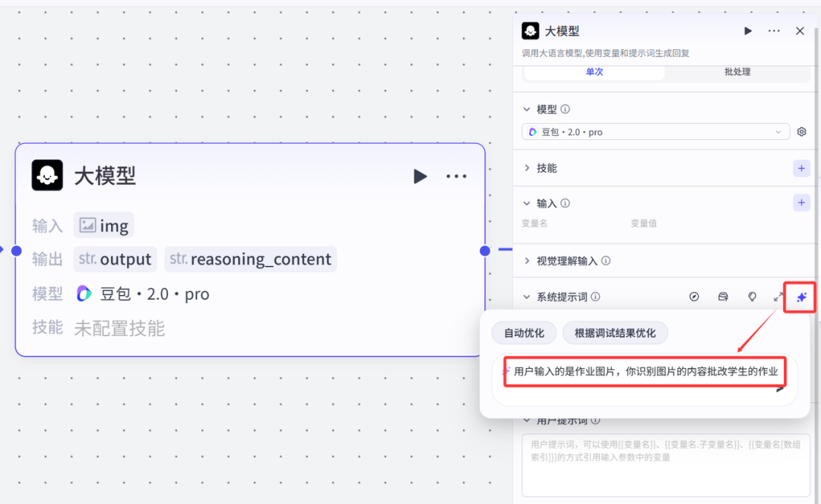Click the compass icon in 系统提示词 toolbar

tap(694, 296)
